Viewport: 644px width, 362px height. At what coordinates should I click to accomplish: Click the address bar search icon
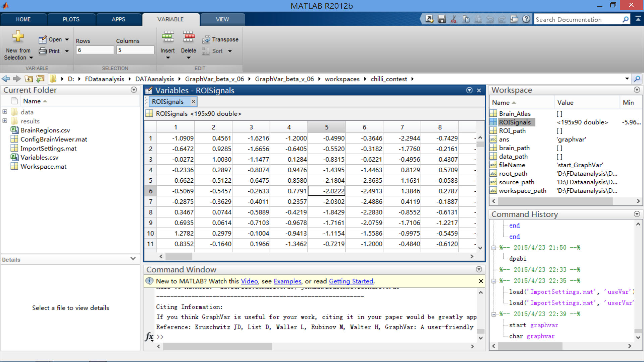point(637,79)
